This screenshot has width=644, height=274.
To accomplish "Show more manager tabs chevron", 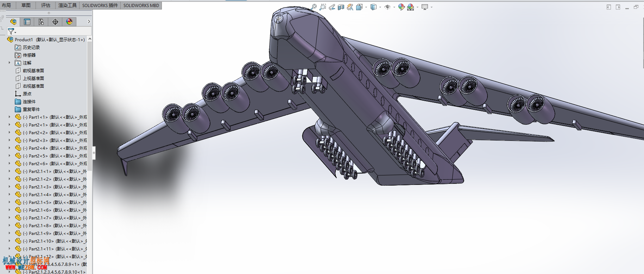I will [89, 22].
